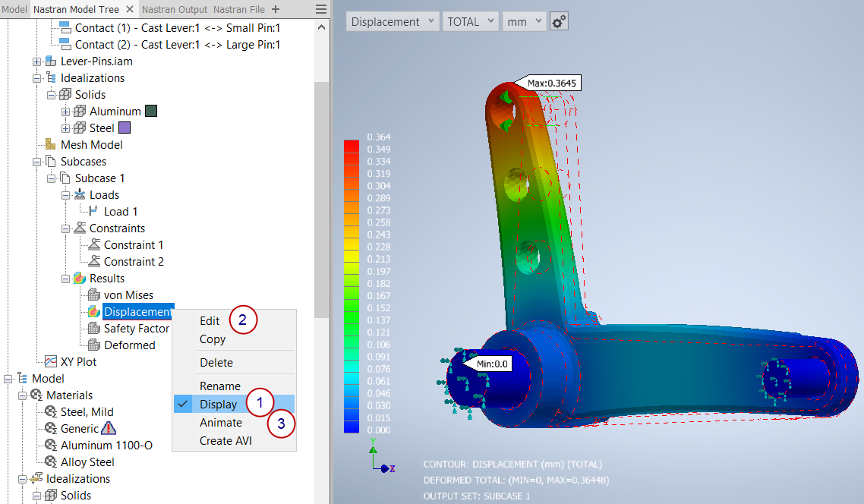Click the Constraint 2 icon
The width and height of the screenshot is (864, 504).
click(94, 261)
